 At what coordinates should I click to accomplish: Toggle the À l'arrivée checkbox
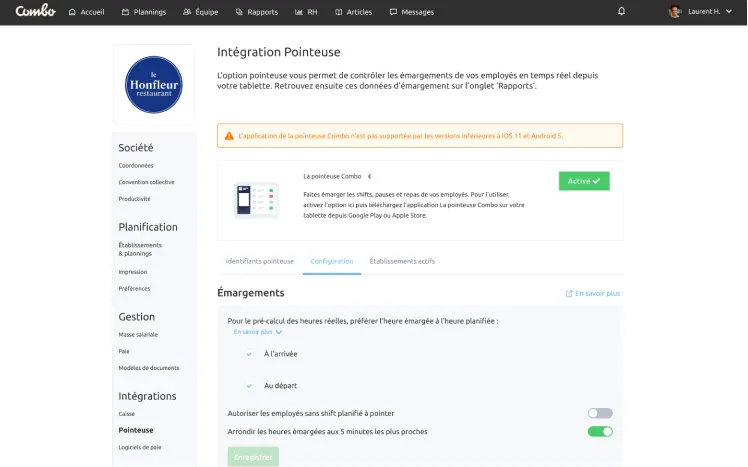click(x=249, y=354)
